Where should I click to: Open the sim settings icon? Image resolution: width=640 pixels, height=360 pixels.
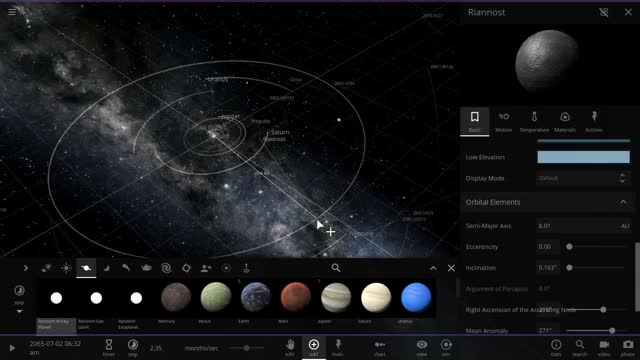coord(446,347)
